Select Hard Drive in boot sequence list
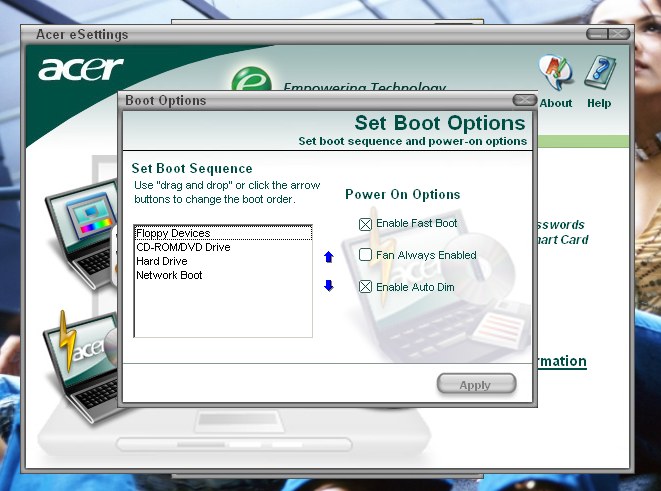Image resolution: width=661 pixels, height=491 pixels. pyautogui.click(x=223, y=261)
